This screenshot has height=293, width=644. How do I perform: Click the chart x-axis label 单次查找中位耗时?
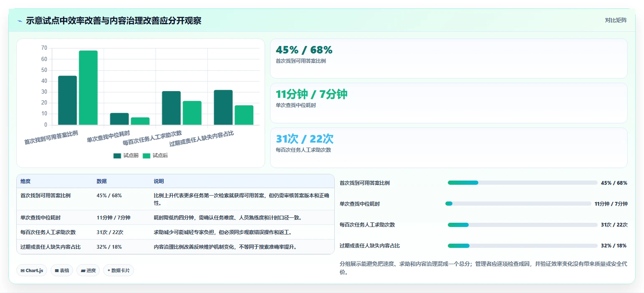pyautogui.click(x=108, y=136)
